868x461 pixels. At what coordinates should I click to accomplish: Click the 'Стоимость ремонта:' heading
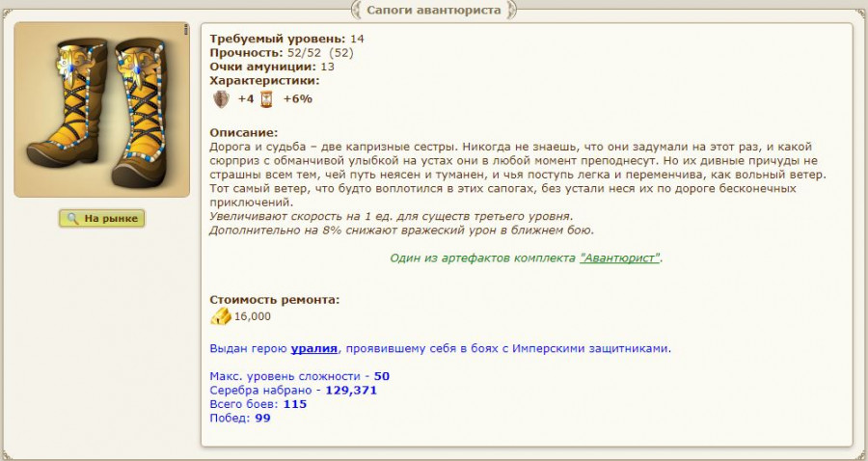click(275, 300)
